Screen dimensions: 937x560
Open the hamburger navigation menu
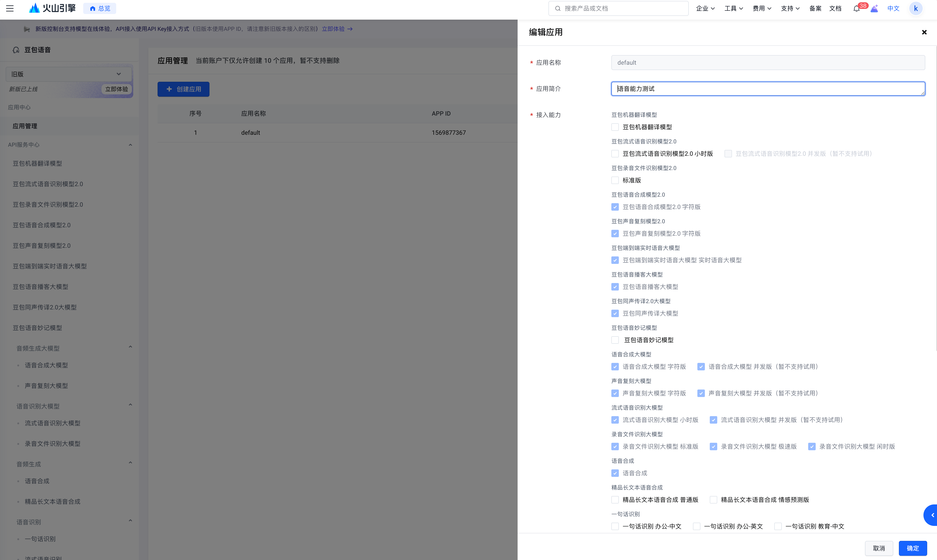click(10, 8)
